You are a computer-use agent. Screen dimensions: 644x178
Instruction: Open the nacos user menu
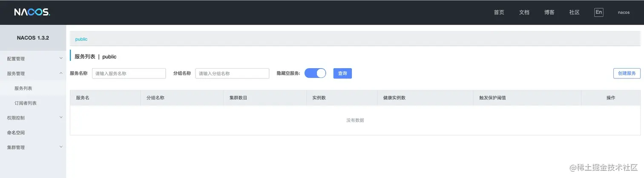(x=624, y=12)
